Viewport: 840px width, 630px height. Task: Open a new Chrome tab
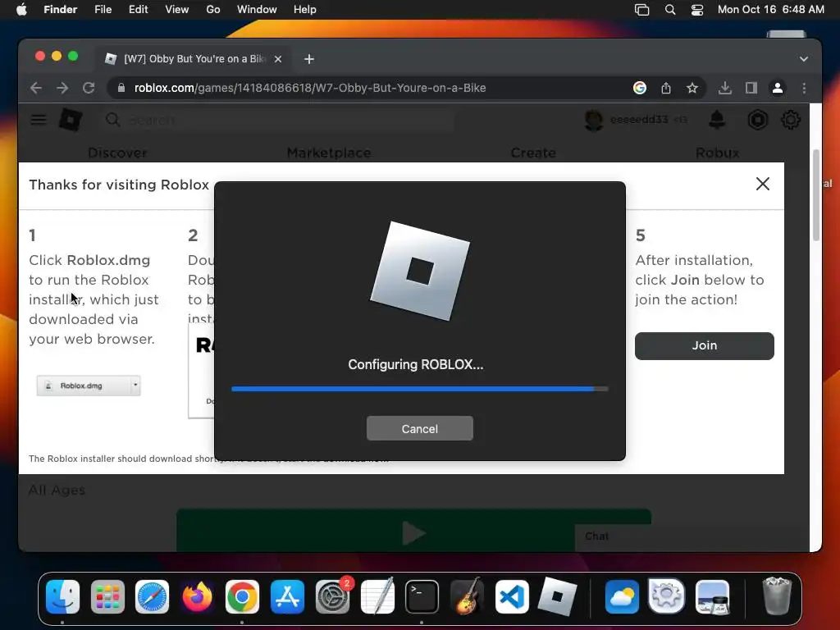tap(309, 59)
